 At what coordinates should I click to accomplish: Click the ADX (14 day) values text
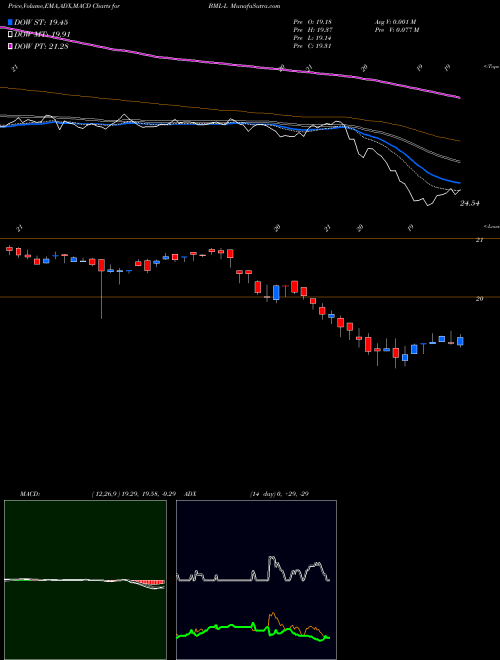pyautogui.click(x=278, y=494)
